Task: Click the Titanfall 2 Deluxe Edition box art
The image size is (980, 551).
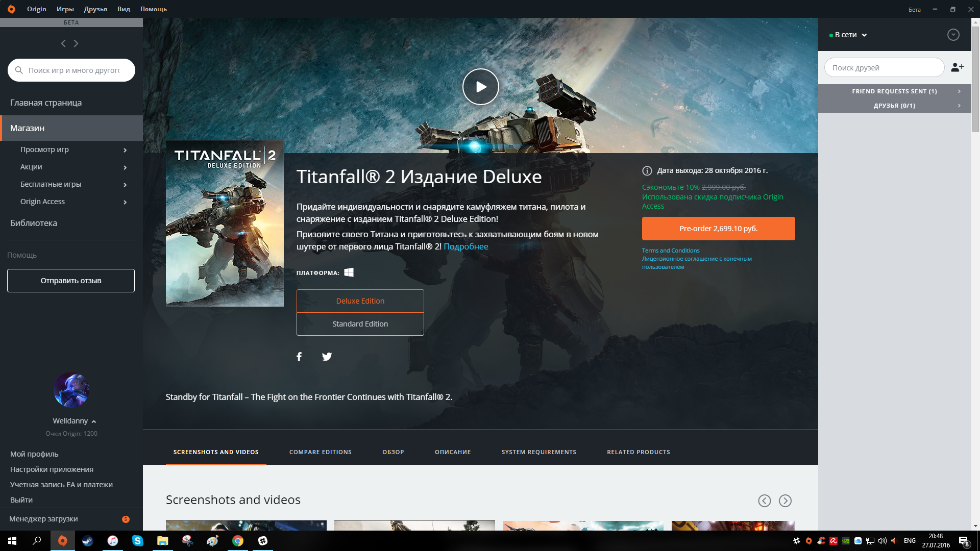Action: coord(225,223)
